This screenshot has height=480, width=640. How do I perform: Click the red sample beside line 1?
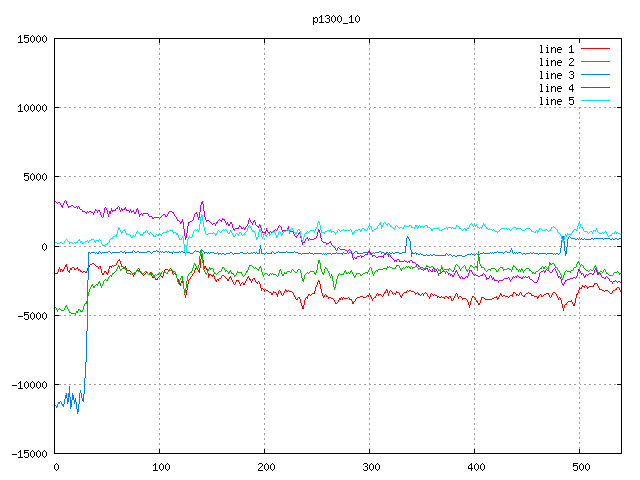(x=595, y=49)
